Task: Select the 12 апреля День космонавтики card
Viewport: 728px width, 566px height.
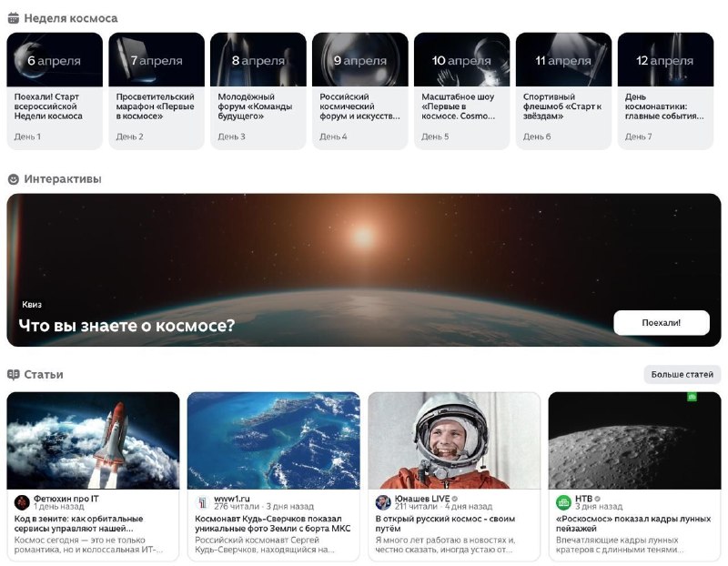Action: pos(665,91)
